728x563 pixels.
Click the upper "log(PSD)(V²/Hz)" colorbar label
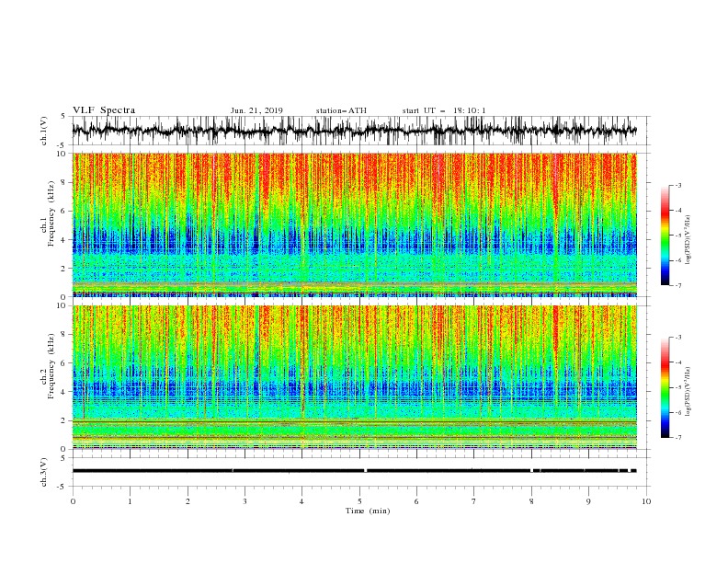coord(688,240)
